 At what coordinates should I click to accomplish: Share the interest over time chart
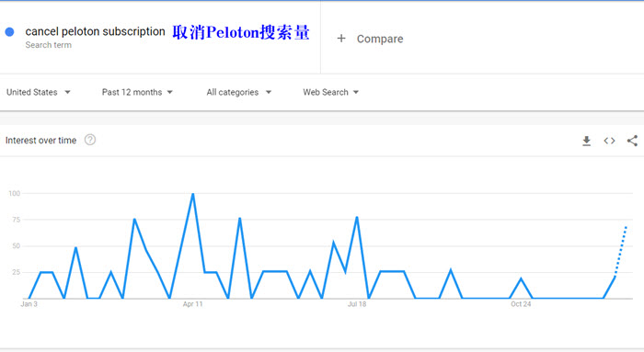tap(633, 141)
